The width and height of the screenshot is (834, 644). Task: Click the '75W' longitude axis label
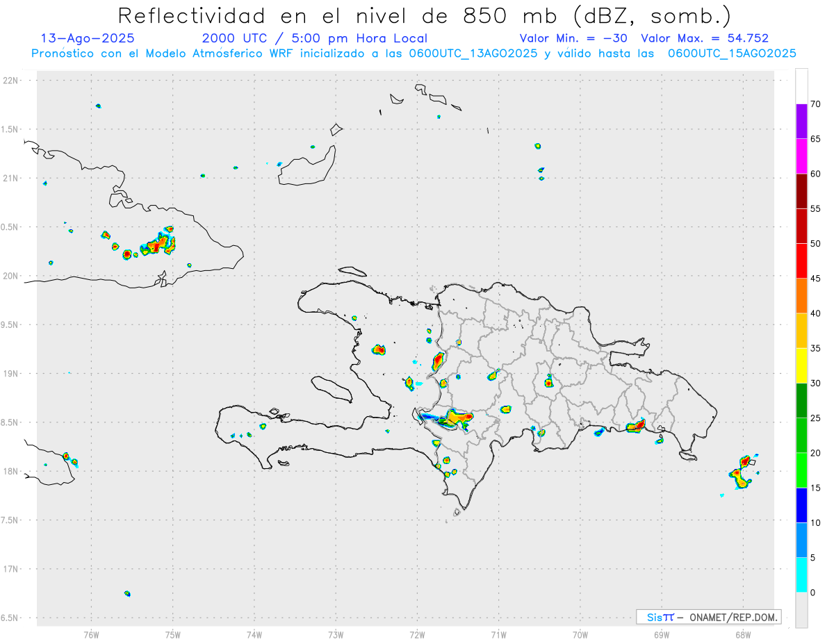(173, 635)
